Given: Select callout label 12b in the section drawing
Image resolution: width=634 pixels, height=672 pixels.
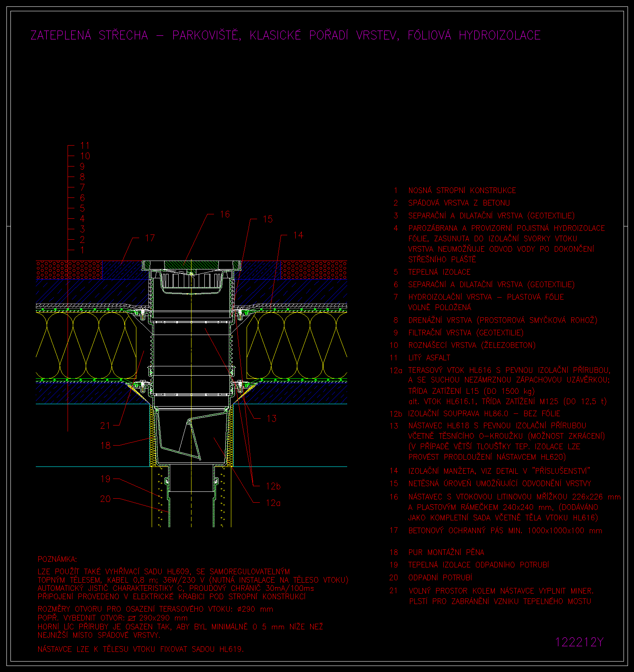Looking at the screenshot, I should pyautogui.click(x=274, y=486).
